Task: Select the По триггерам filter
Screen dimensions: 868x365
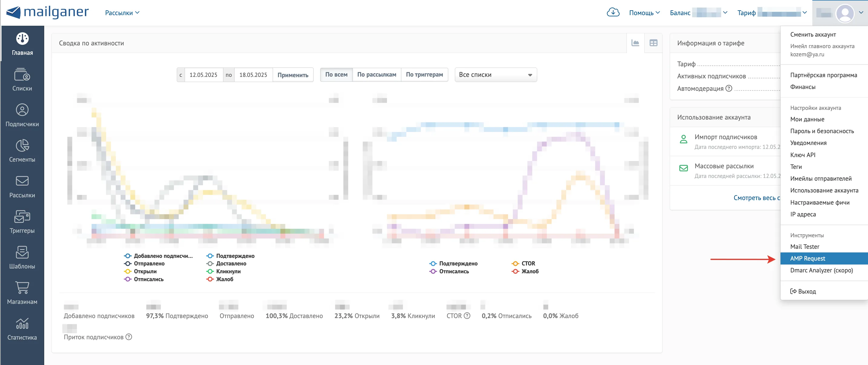Action: click(424, 74)
